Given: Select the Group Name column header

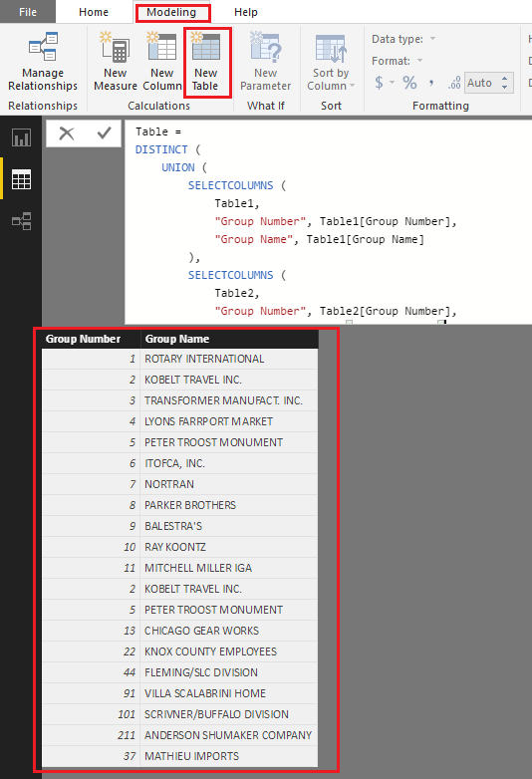Looking at the screenshot, I should tap(229, 339).
